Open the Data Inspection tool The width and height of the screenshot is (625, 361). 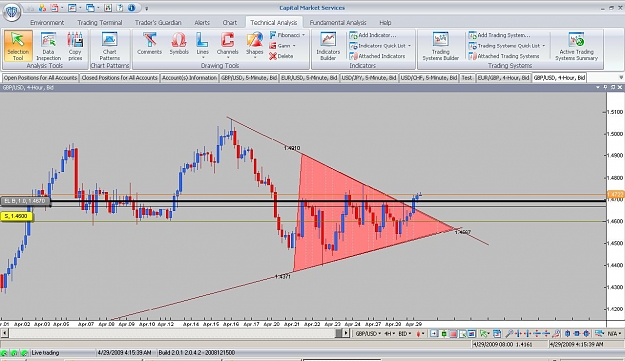[x=48, y=46]
